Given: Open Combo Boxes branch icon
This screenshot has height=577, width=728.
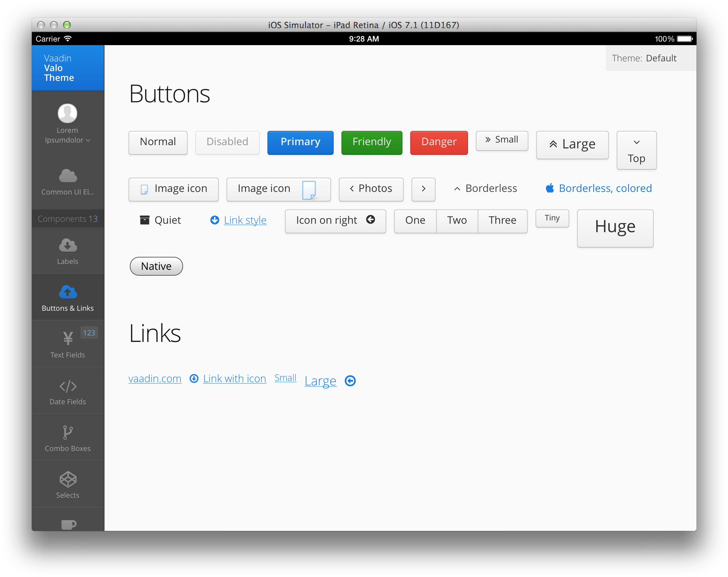Looking at the screenshot, I should (x=68, y=433).
